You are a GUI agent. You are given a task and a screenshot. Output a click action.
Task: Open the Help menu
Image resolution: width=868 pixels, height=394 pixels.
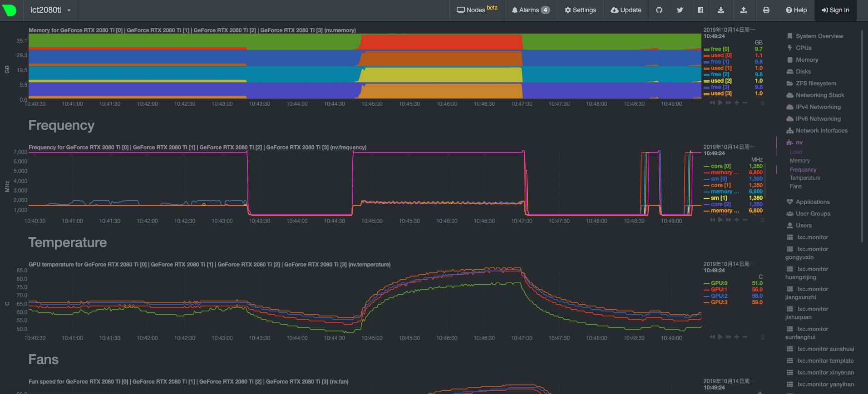coord(796,10)
